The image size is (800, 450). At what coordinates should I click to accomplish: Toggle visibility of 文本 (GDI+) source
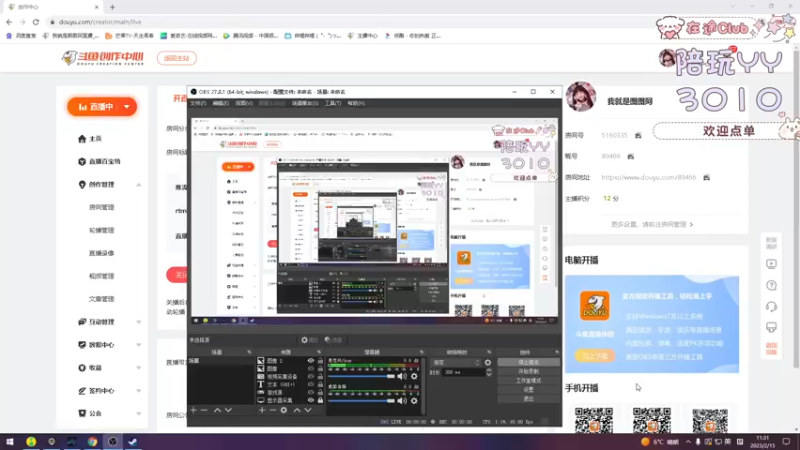(310, 384)
